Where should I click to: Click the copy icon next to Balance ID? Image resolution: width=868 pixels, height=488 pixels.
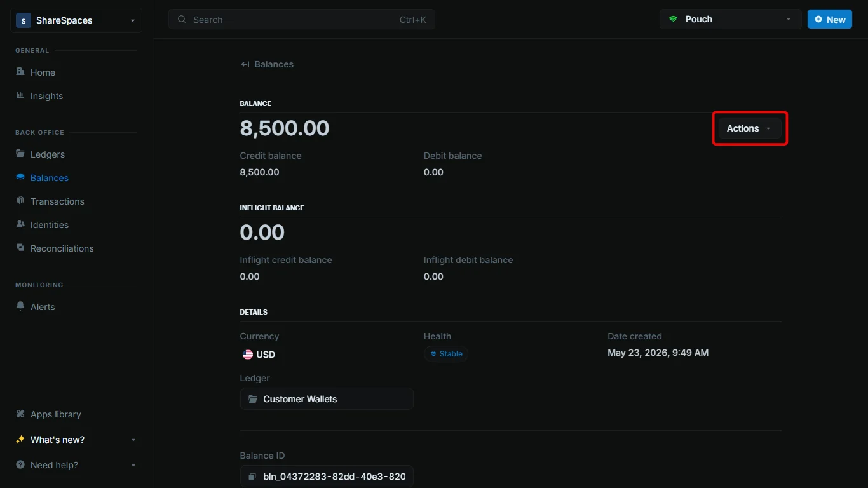(x=252, y=477)
